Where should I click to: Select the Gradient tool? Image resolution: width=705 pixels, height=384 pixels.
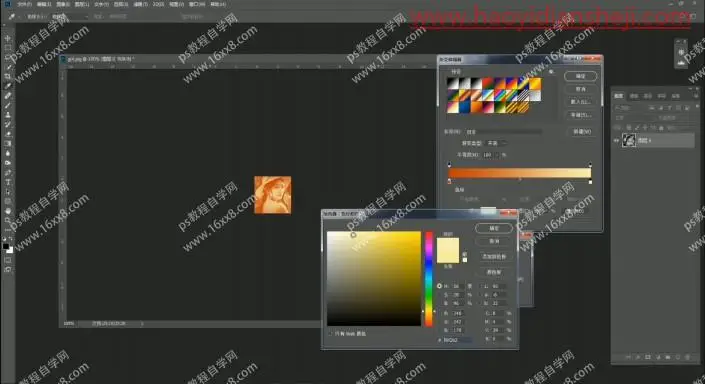point(8,143)
